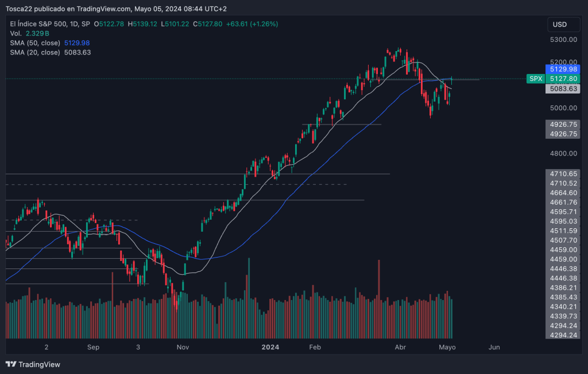
Task: Click the white 5083.63 SMA 20 tag
Action: point(563,88)
